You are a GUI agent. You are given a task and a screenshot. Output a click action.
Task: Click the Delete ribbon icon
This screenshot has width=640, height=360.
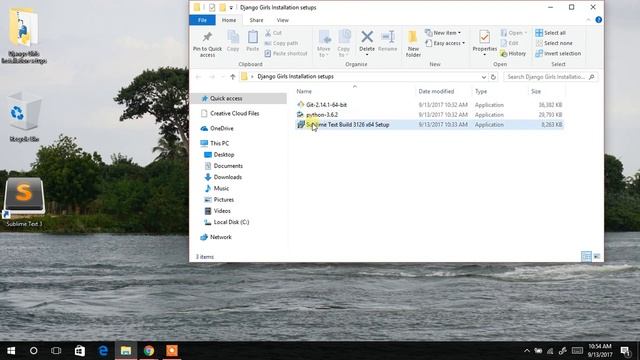[x=367, y=37]
